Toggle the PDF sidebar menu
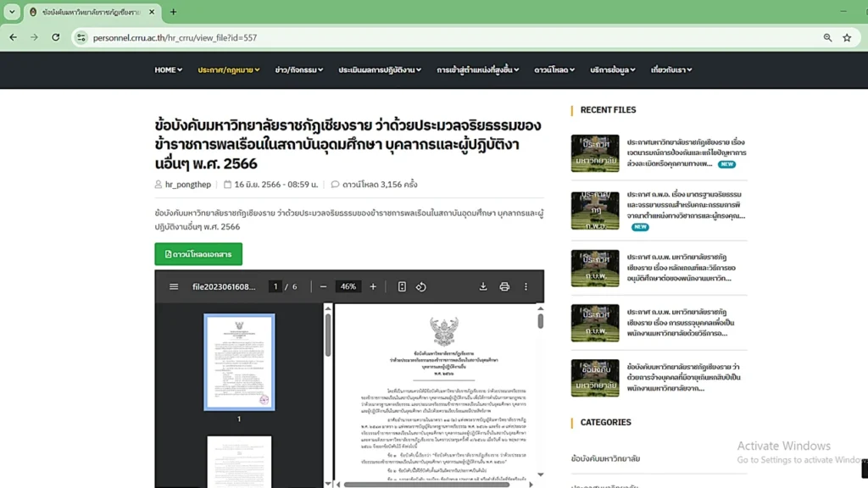Viewport: 868px width, 488px height. tap(174, 286)
